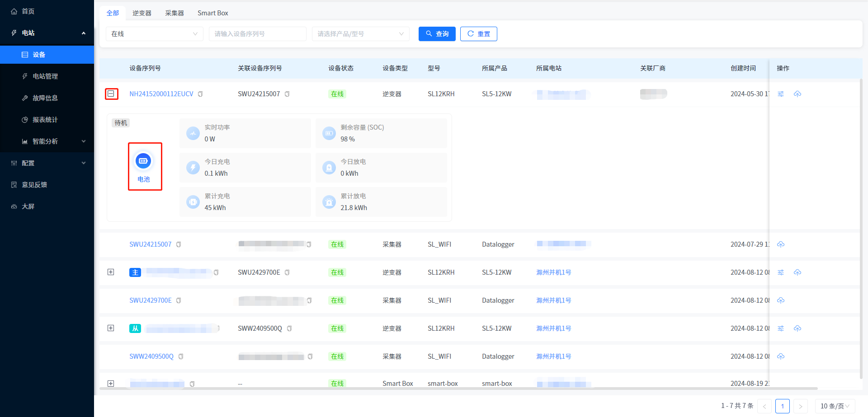Click cloud upload icon for SWU24215007 row
Viewport: 868px width, 417px height.
tap(781, 244)
